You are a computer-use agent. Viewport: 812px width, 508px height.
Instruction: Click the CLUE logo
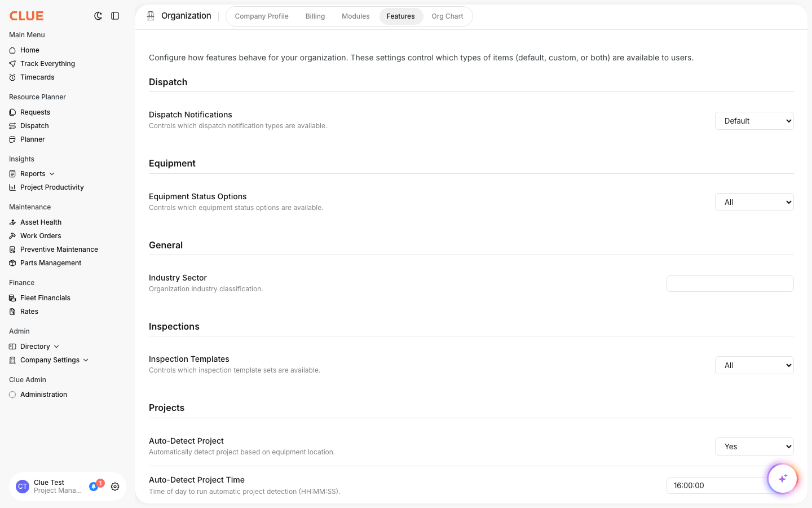26,16
